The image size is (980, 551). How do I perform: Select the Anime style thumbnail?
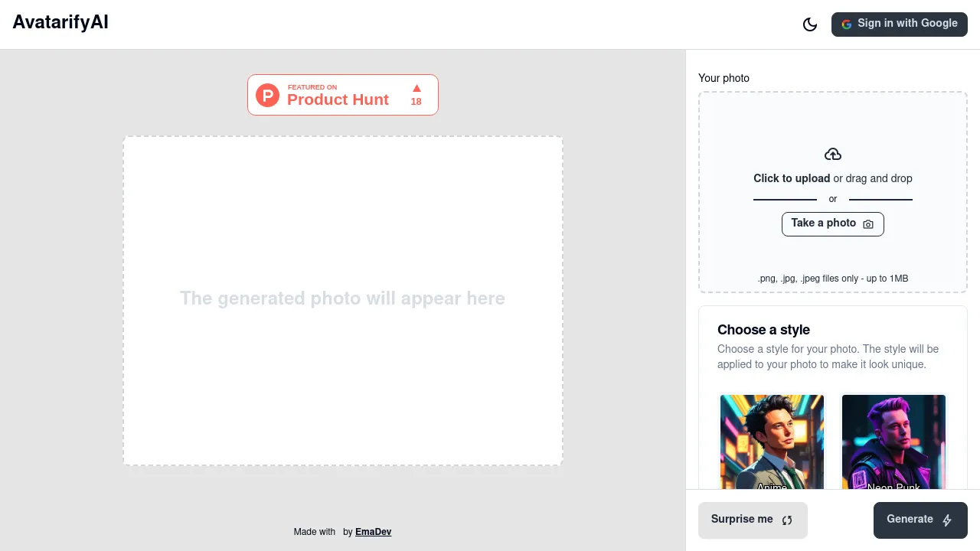coord(772,441)
